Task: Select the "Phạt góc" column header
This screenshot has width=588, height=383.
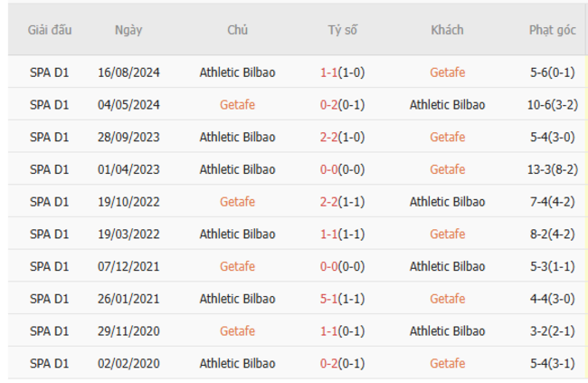Action: click(x=553, y=30)
